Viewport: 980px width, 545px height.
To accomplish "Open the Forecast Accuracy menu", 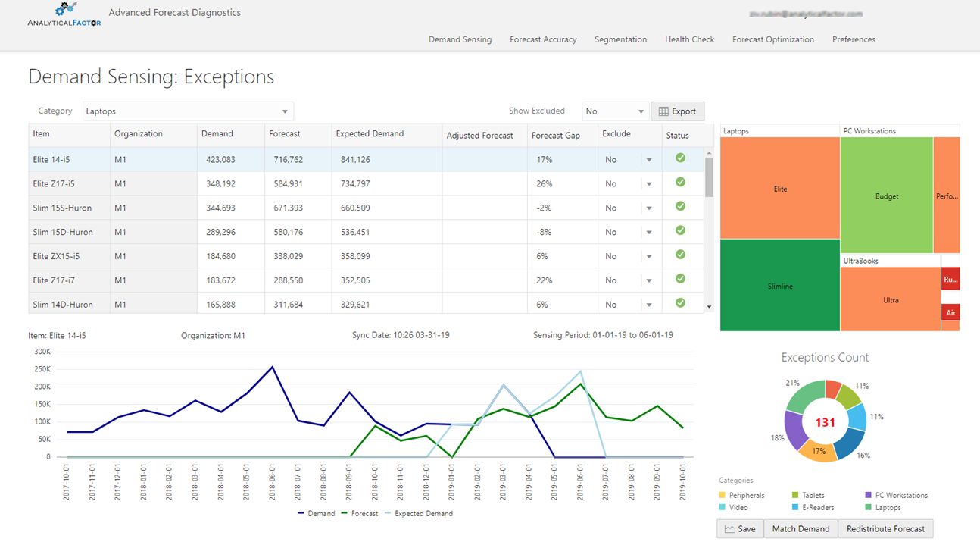I will [543, 39].
